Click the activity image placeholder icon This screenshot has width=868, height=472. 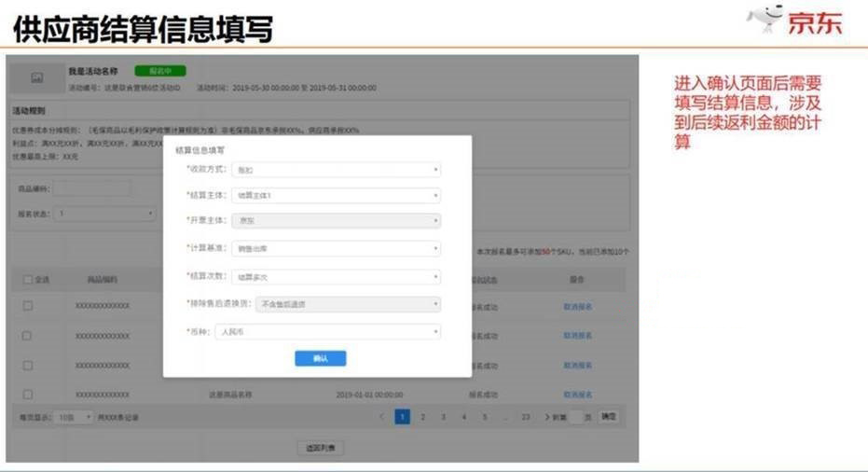click(x=37, y=77)
